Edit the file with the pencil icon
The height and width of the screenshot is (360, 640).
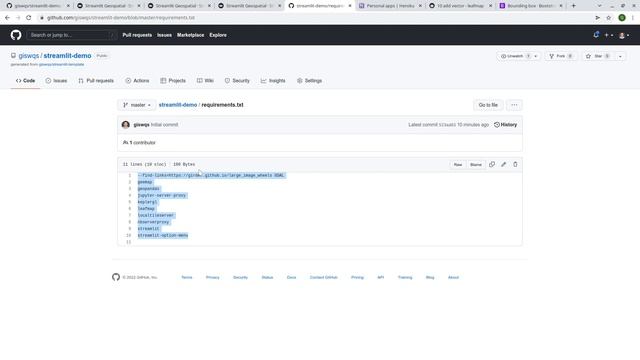(504, 164)
